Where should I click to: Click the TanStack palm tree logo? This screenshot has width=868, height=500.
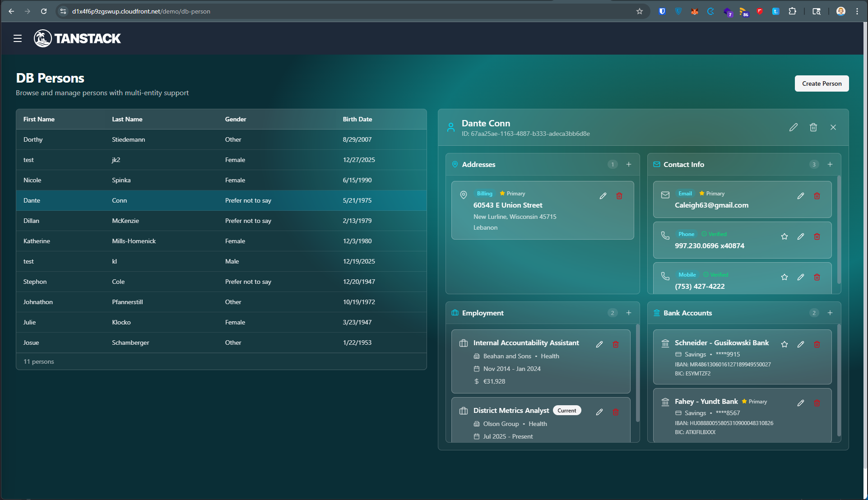click(42, 38)
